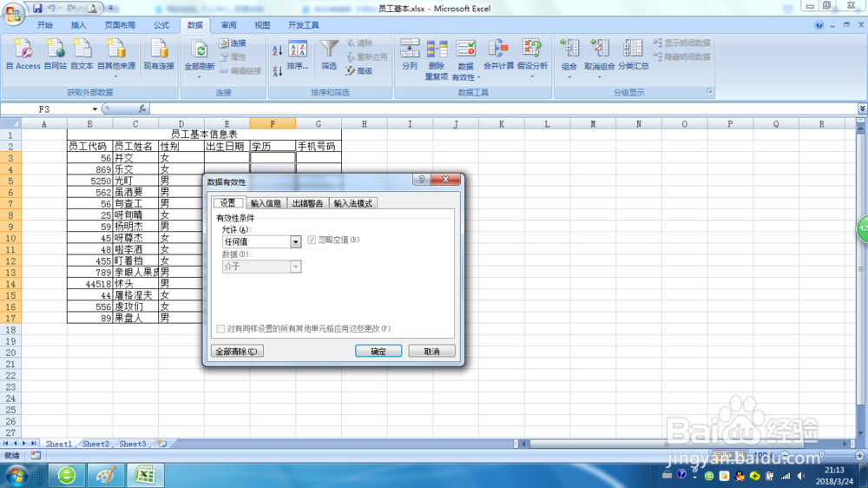Click the horizontal scrollbar track
868x488 pixels.
684,444
